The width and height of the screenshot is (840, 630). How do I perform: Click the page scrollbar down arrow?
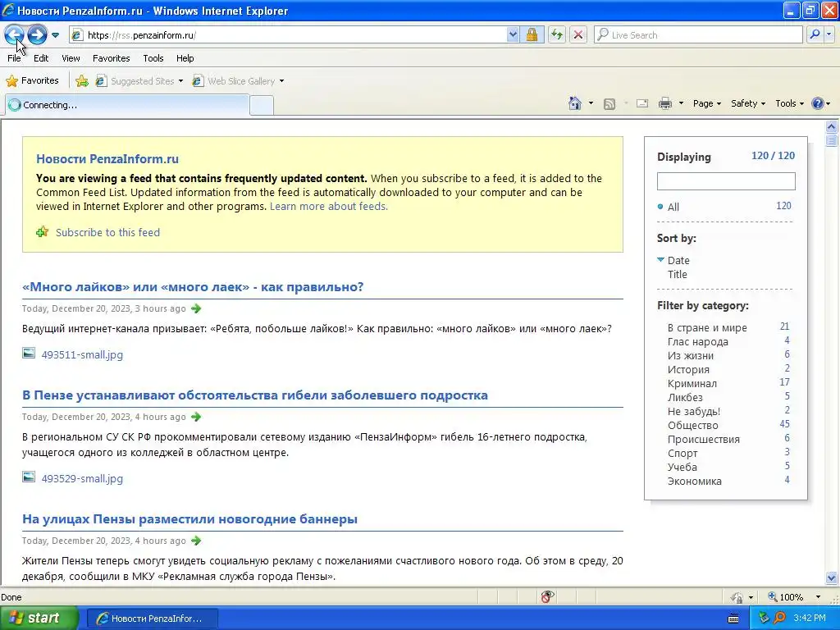click(x=832, y=578)
